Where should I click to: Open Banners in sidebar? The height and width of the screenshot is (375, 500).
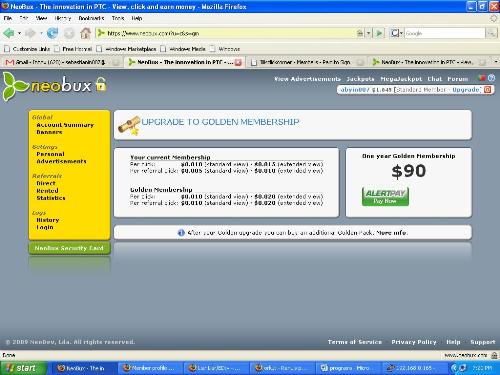coord(49,132)
